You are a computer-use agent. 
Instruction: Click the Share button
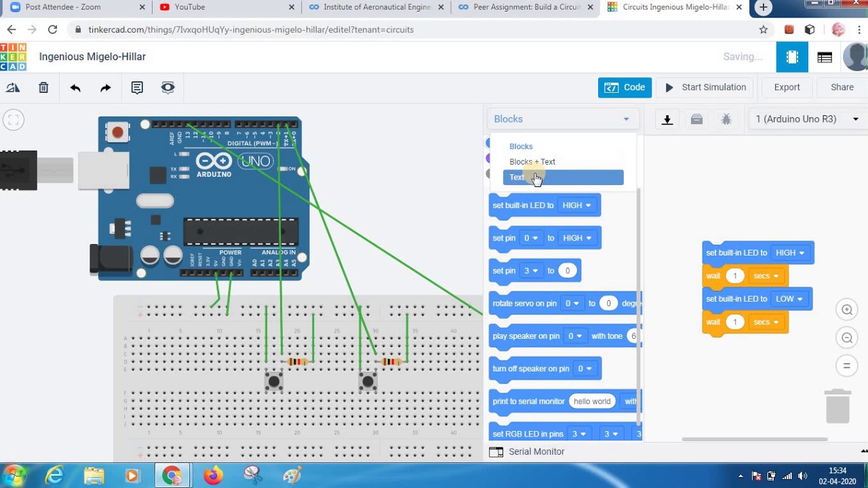pyautogui.click(x=842, y=87)
